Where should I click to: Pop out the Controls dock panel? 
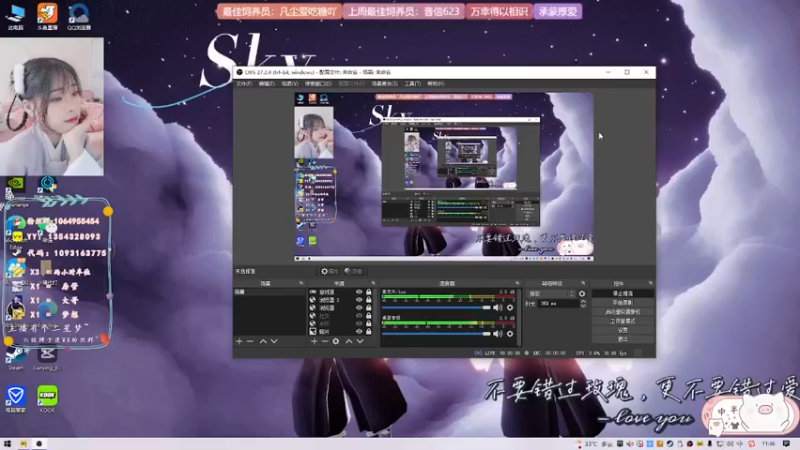pyautogui.click(x=651, y=283)
